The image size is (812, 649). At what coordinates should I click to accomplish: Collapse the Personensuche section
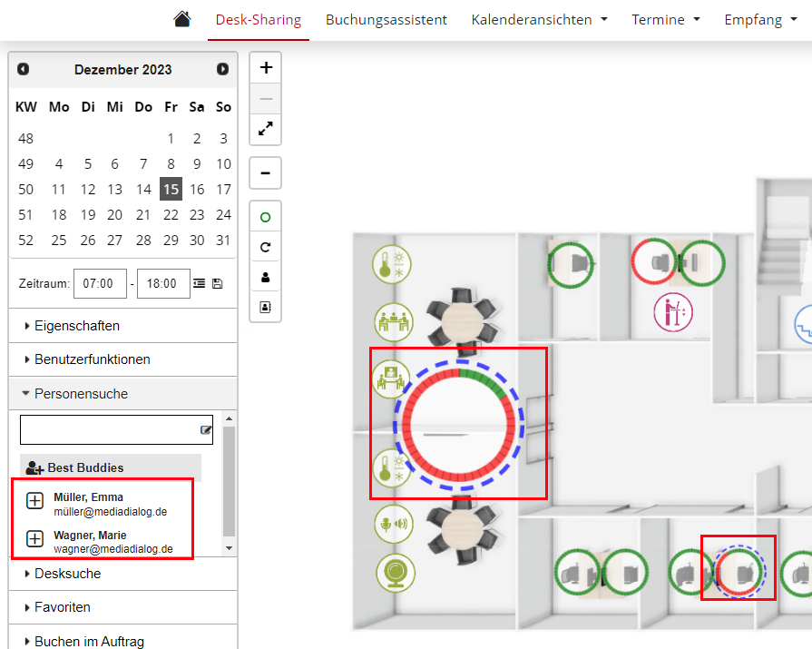[x=123, y=394]
